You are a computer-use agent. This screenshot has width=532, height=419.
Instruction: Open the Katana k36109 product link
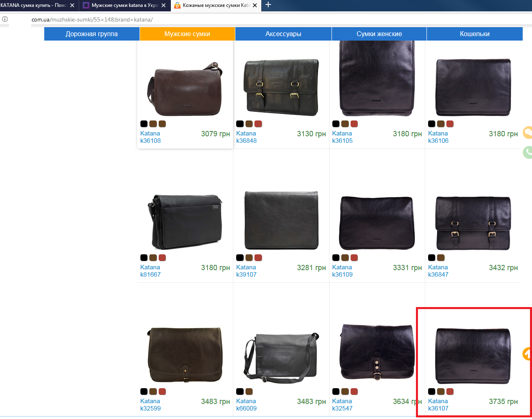[x=342, y=271]
